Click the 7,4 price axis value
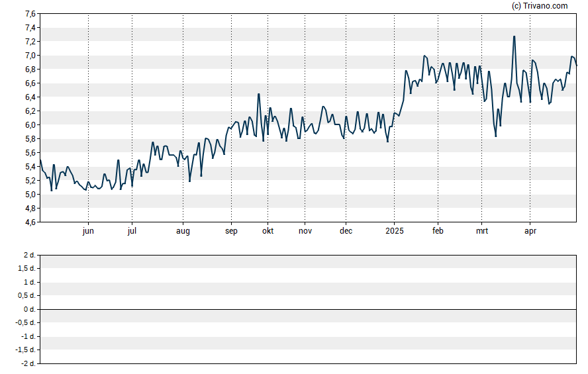Viewport: 588px width, 374px height. pyautogui.click(x=30, y=28)
